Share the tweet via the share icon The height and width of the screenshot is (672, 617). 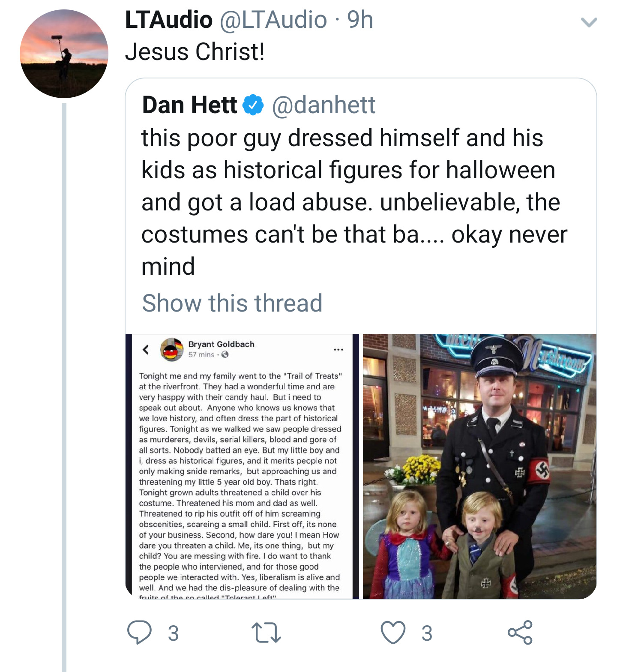tap(520, 632)
